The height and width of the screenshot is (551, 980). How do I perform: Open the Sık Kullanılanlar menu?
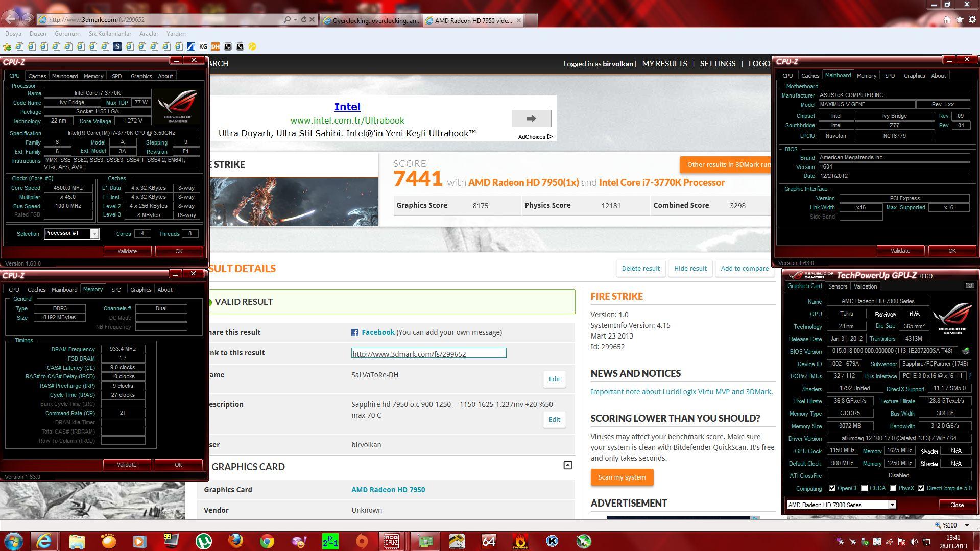click(110, 34)
